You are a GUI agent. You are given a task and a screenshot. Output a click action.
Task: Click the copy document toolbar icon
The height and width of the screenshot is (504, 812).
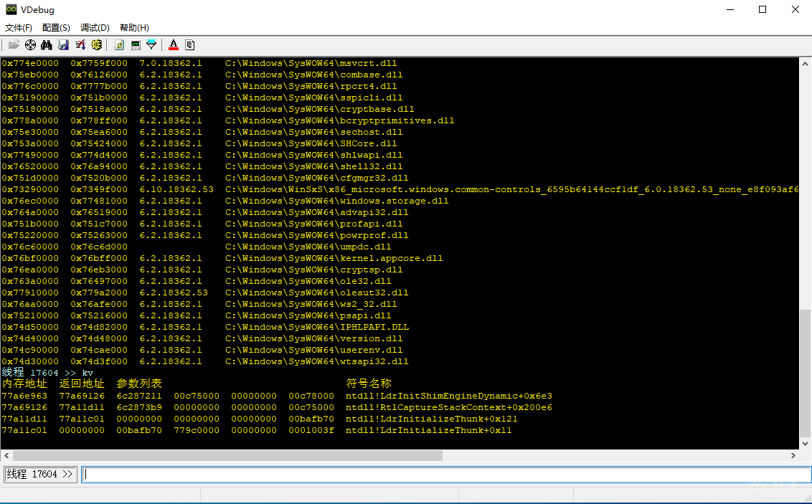pyautogui.click(x=190, y=45)
